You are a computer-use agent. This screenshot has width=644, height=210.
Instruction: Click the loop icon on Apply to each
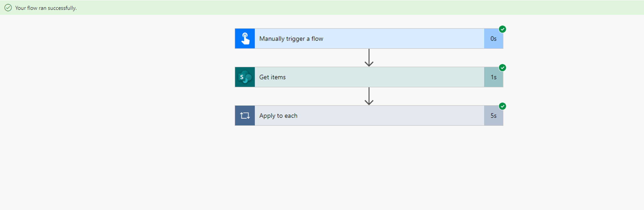tap(245, 115)
